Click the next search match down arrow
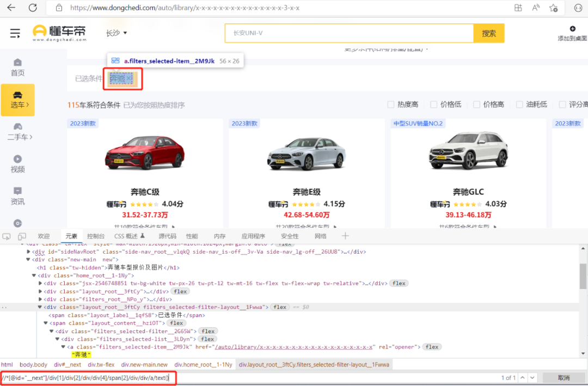The width and height of the screenshot is (588, 386). point(532,378)
